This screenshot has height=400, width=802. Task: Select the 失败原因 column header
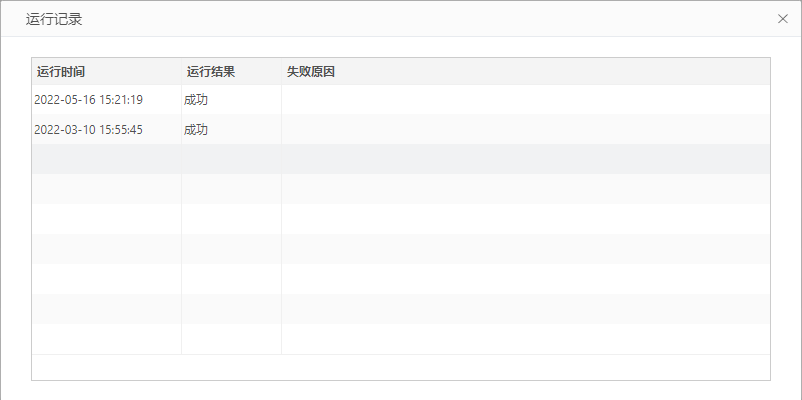[x=311, y=72]
